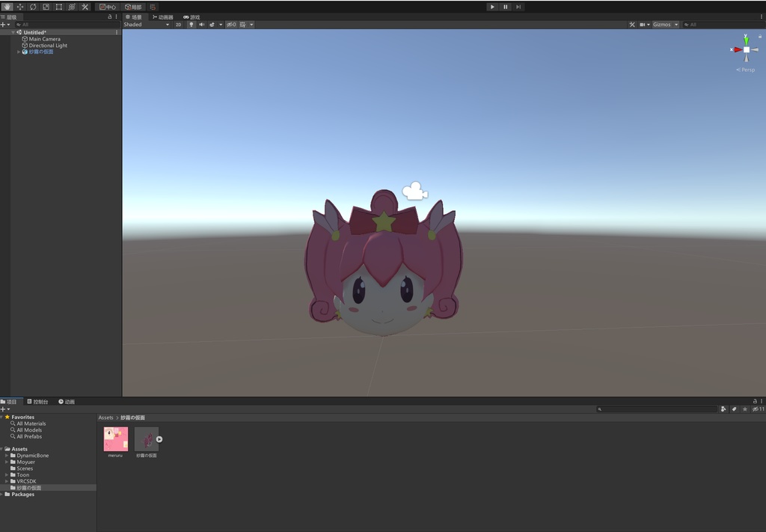Open component editor tools in scene view
This screenshot has height=532, width=766.
(x=632, y=25)
